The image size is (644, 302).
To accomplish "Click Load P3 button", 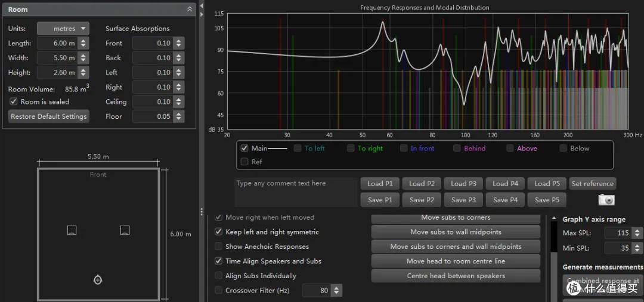I will click(x=463, y=184).
